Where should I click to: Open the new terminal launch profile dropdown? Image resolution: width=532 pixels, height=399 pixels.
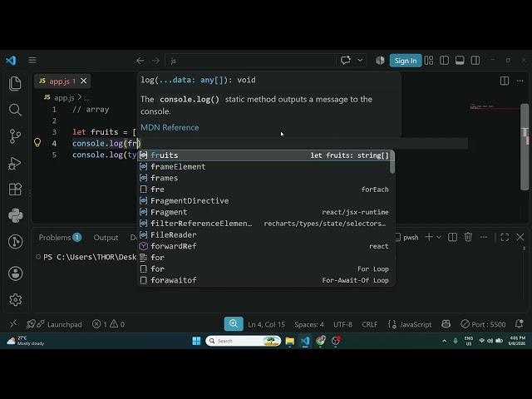[x=438, y=237]
